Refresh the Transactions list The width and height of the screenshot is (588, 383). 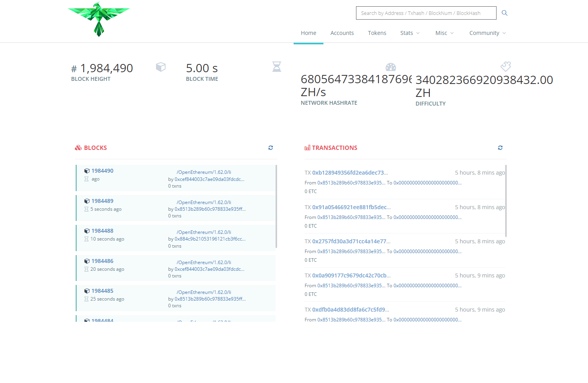[x=500, y=148]
